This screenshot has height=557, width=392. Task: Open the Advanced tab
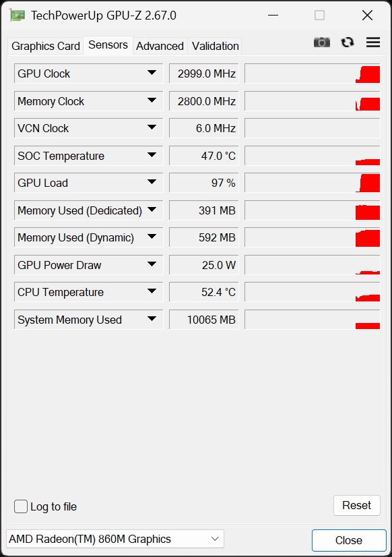[160, 46]
